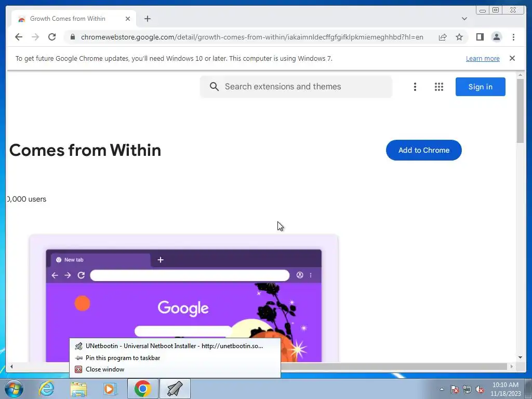
Task: Open Windows Media Player from taskbar
Action: click(109, 389)
